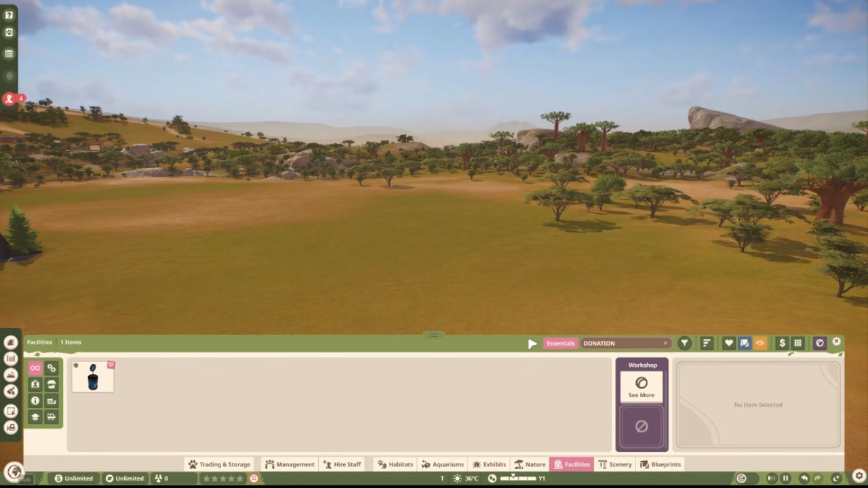
Task: Open the calendar icon in left sidebar
Action: (9, 53)
